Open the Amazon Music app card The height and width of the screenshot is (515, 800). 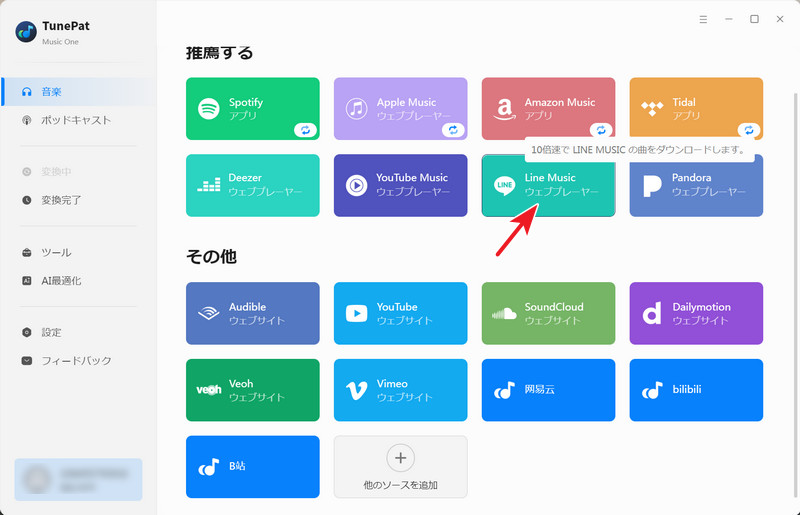pos(548,109)
